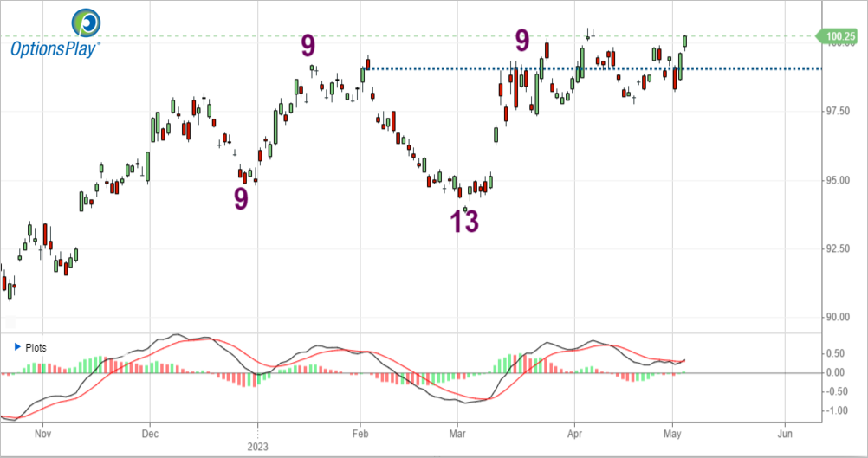Click the Mar date axis label

(457, 434)
